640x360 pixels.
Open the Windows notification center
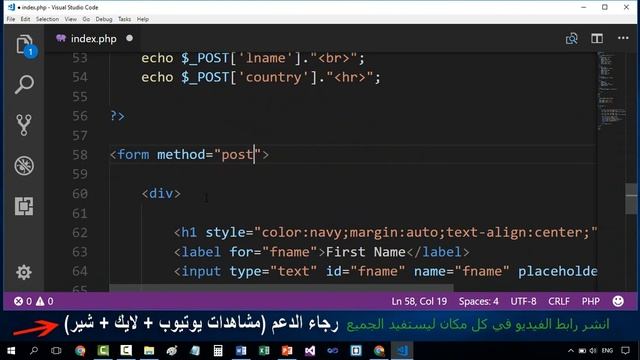click(x=625, y=351)
